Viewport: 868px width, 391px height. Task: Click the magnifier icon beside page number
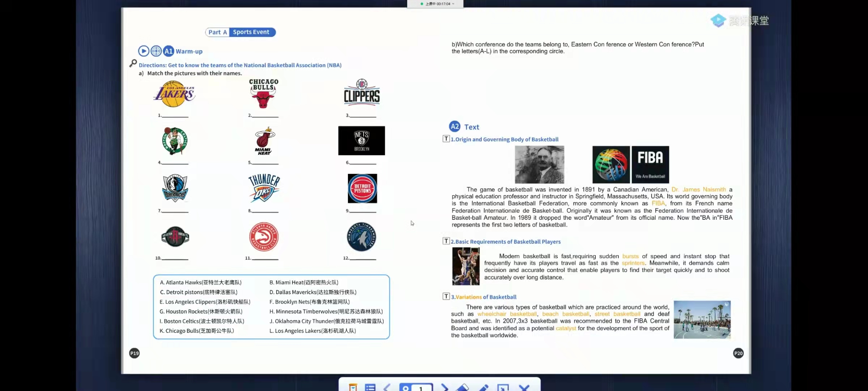click(x=405, y=388)
